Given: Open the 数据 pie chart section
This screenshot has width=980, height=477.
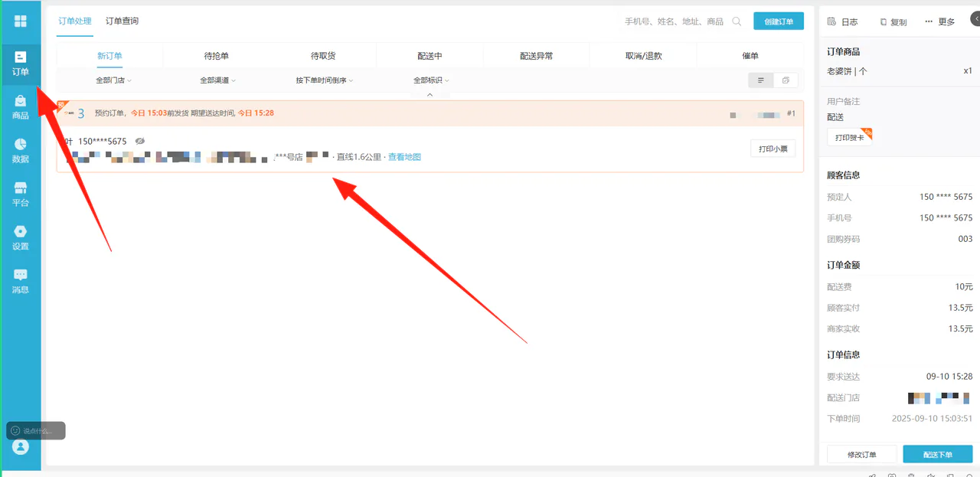Looking at the screenshot, I should 21,151.
